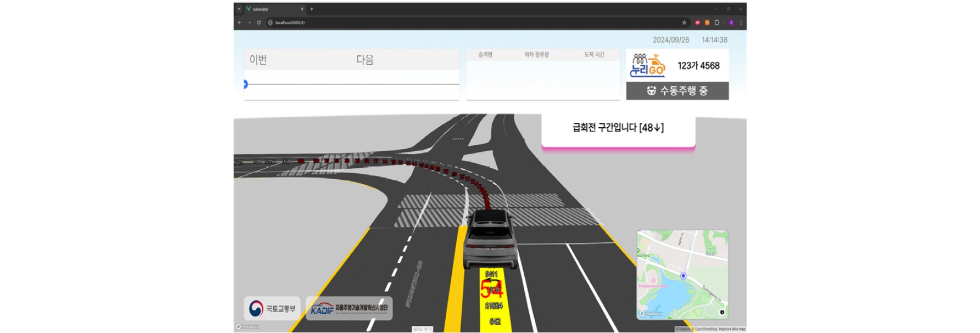Bookmark this page with the star icon
The height and width of the screenshot is (333, 980).
pos(684,23)
